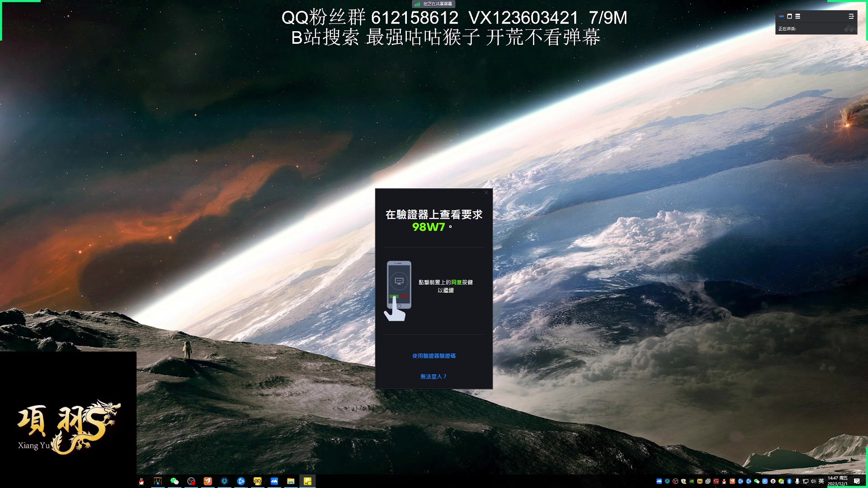Open NVIDIA tray icon

tap(692, 481)
